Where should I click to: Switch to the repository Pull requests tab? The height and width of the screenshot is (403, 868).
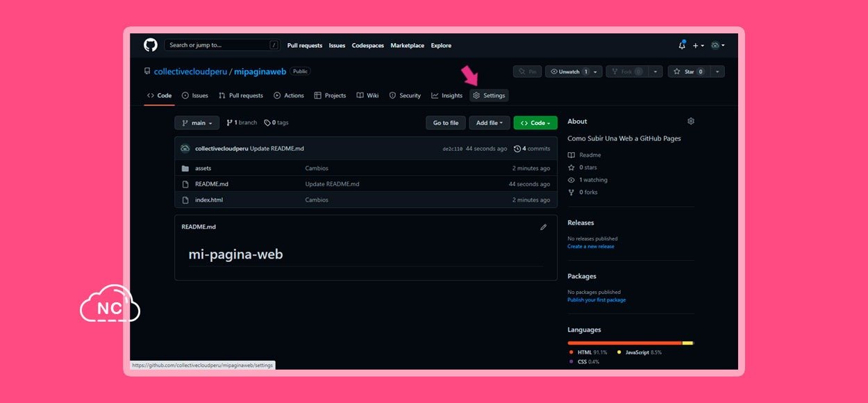point(241,95)
